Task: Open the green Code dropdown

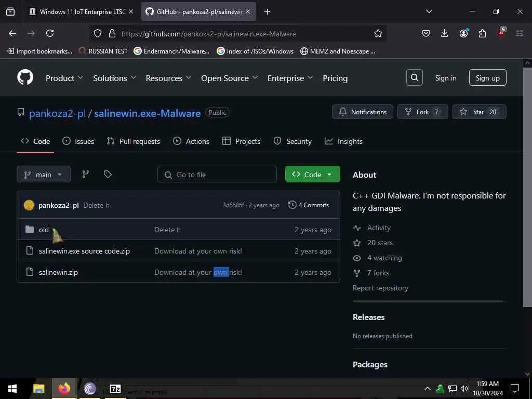Action: click(312, 175)
